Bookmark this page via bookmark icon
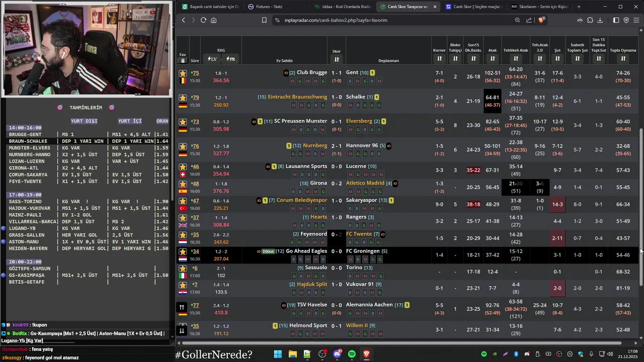The height and width of the screenshot is (362, 644). pos(264,20)
